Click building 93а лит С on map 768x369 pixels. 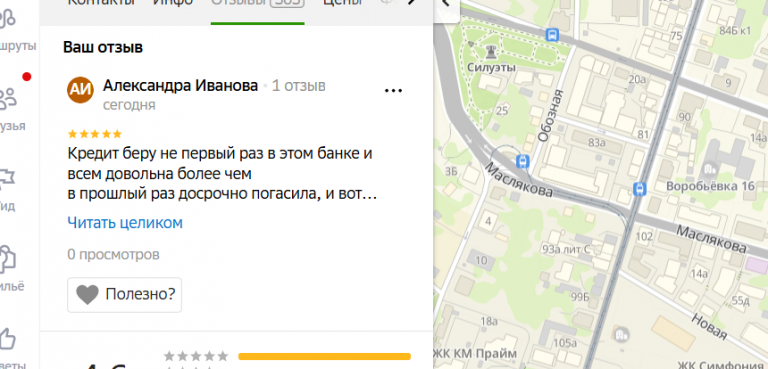(x=566, y=250)
